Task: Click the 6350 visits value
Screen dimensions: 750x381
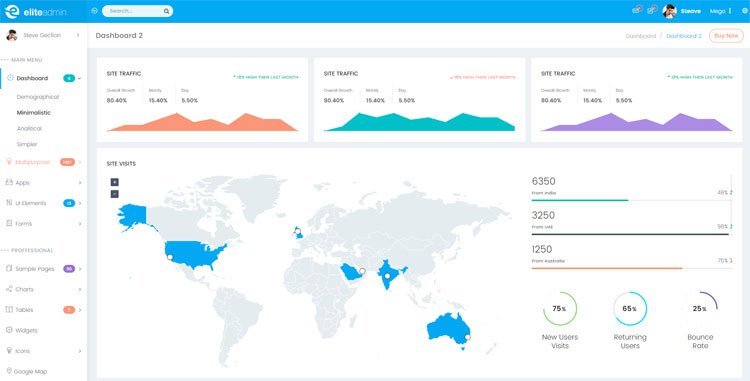Action: pyautogui.click(x=543, y=181)
